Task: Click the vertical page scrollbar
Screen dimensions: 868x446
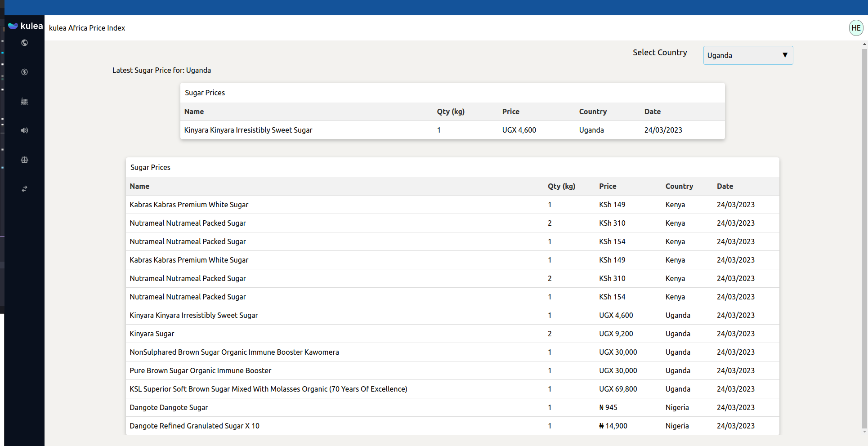Action: click(x=864, y=238)
